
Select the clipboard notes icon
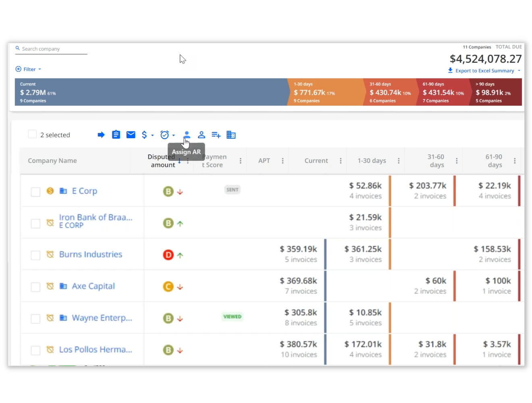[116, 135]
